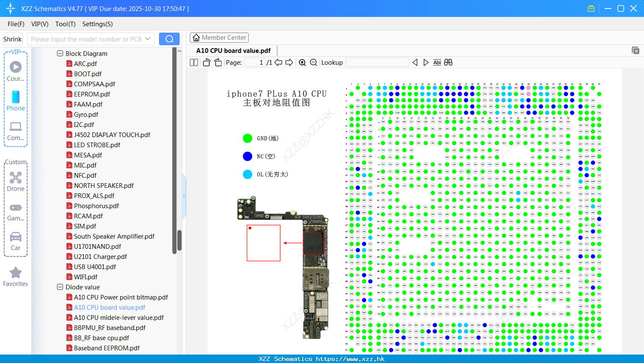Find previous lookup result triangle
Image resolution: width=644 pixels, height=363 pixels.
point(415,63)
